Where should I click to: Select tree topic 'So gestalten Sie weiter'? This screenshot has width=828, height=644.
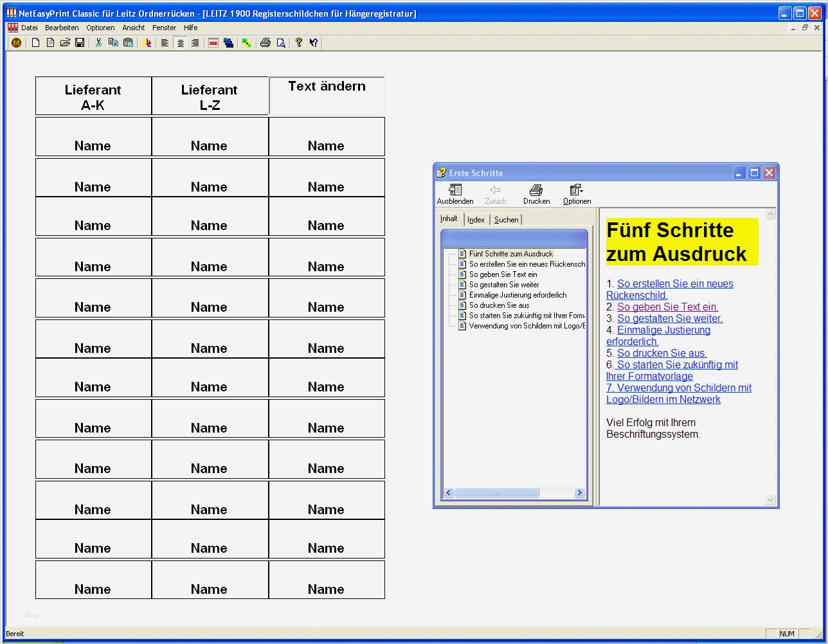click(504, 285)
